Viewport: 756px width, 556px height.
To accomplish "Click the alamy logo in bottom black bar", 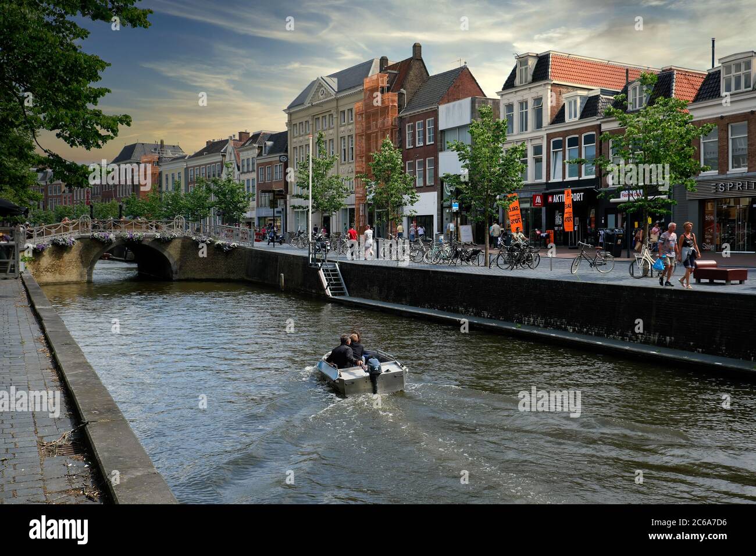I will 59,529.
